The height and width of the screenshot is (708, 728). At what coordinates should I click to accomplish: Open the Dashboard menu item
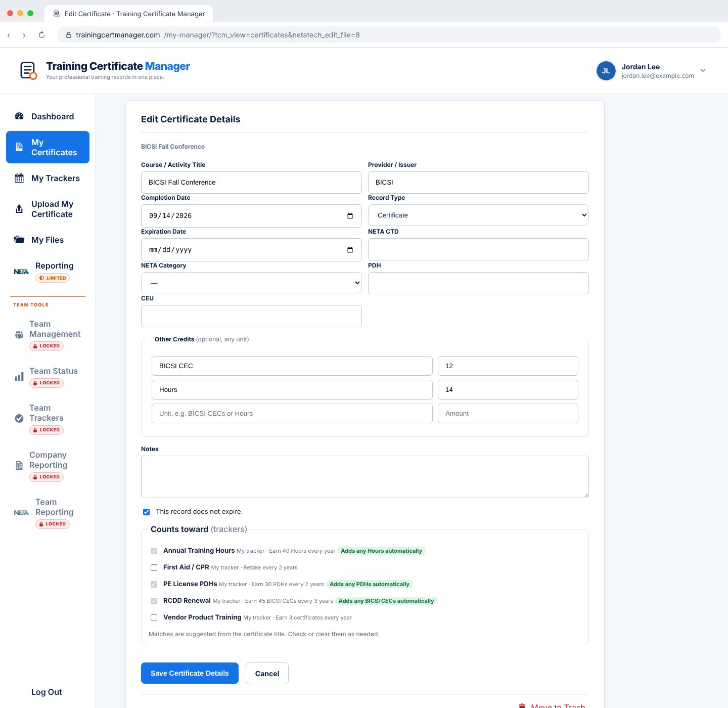pyautogui.click(x=48, y=116)
